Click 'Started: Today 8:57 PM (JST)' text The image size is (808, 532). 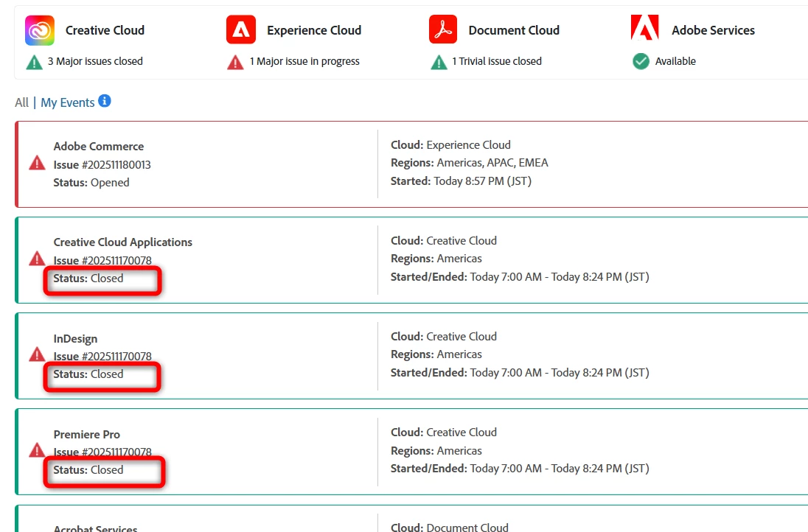pyautogui.click(x=462, y=181)
